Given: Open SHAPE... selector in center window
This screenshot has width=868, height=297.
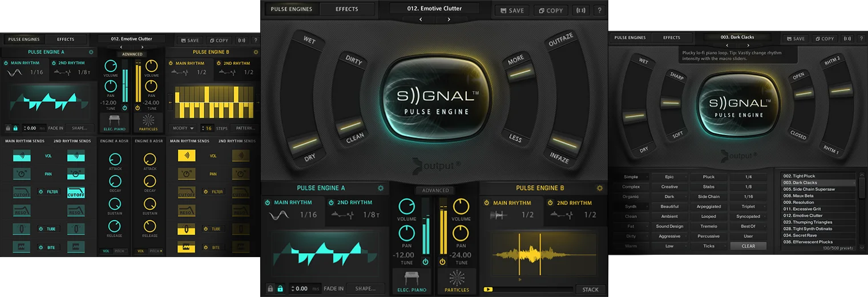Looking at the screenshot, I should [x=365, y=288].
